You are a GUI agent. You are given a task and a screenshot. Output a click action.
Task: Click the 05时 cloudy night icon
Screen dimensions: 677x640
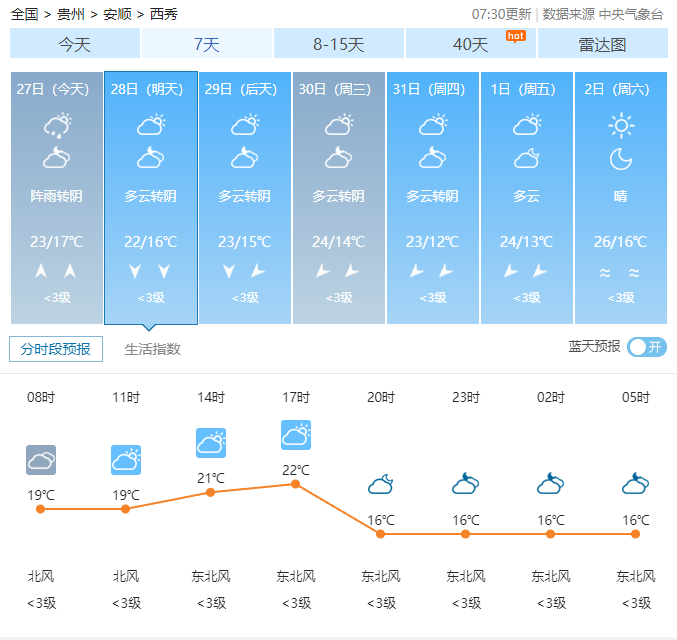(636, 485)
